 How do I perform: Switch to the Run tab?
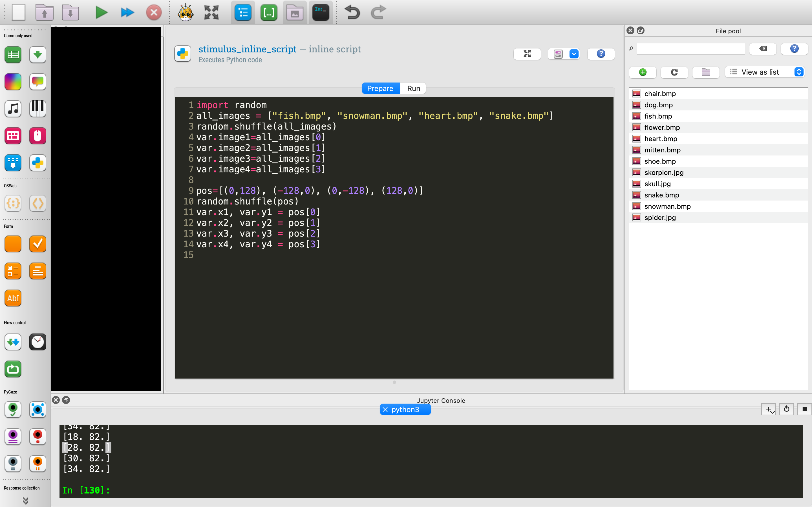tap(413, 88)
